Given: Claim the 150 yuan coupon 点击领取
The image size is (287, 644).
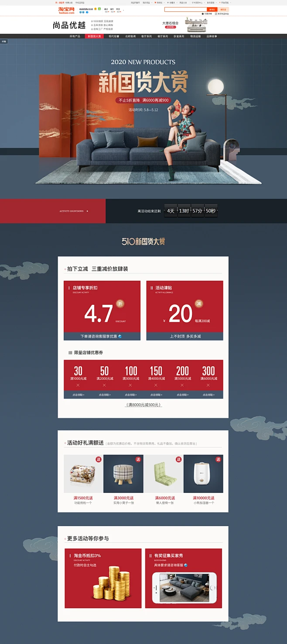Looking at the screenshot, I should 156,395.
